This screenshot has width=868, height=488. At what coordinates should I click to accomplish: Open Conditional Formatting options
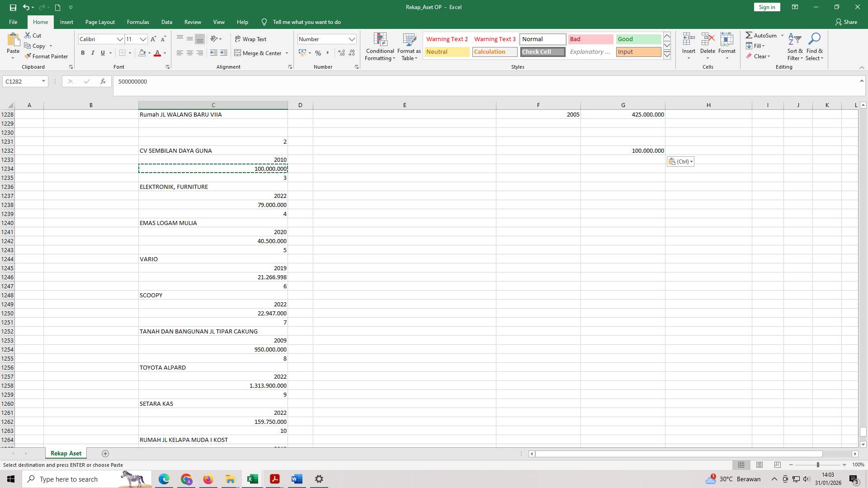(380, 47)
